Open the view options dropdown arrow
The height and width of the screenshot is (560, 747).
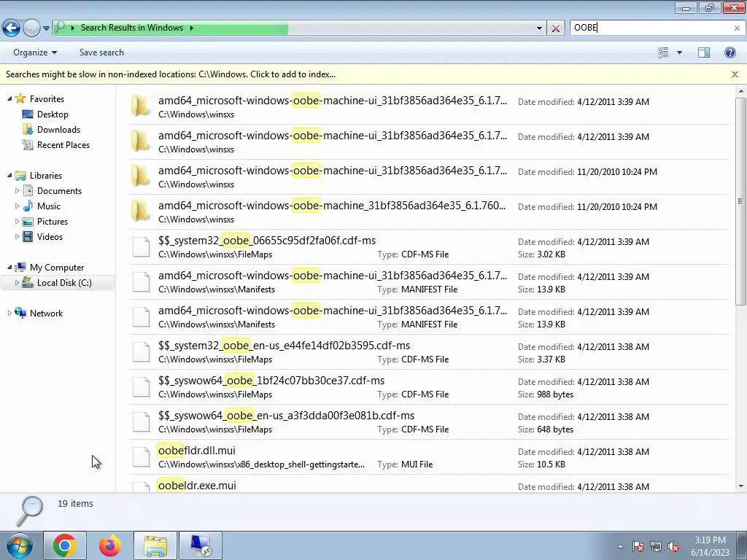[x=679, y=52]
